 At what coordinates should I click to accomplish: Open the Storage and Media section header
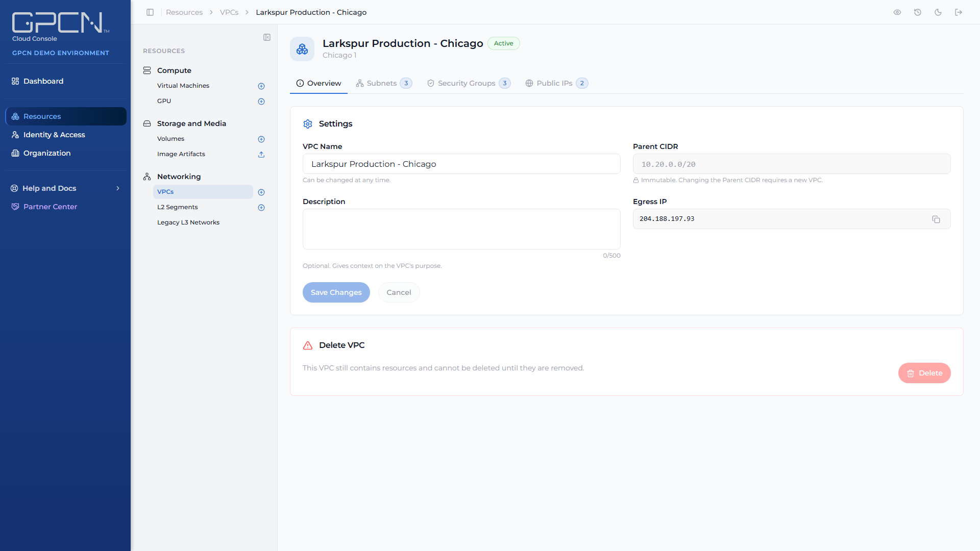pos(191,123)
